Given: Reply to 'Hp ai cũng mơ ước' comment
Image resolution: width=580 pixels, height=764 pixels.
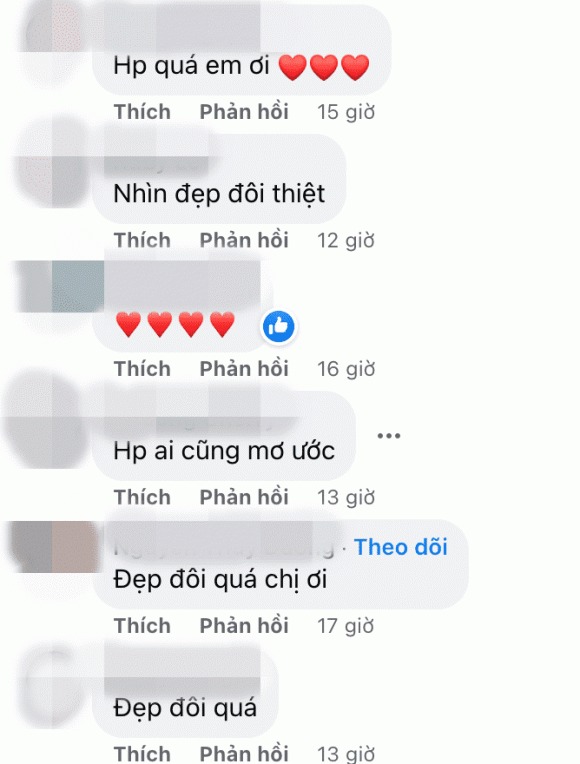Looking at the screenshot, I should [244, 497].
